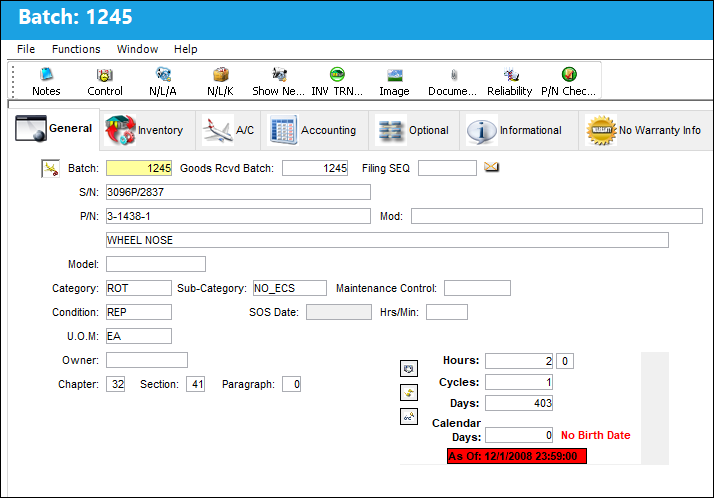Switch to the General tab
714x498 pixels.
(54, 129)
